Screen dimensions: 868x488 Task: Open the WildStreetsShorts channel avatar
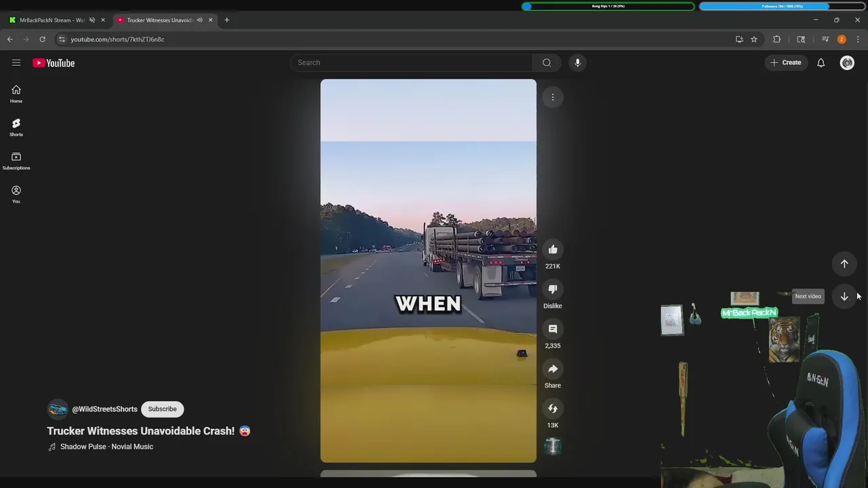point(58,409)
